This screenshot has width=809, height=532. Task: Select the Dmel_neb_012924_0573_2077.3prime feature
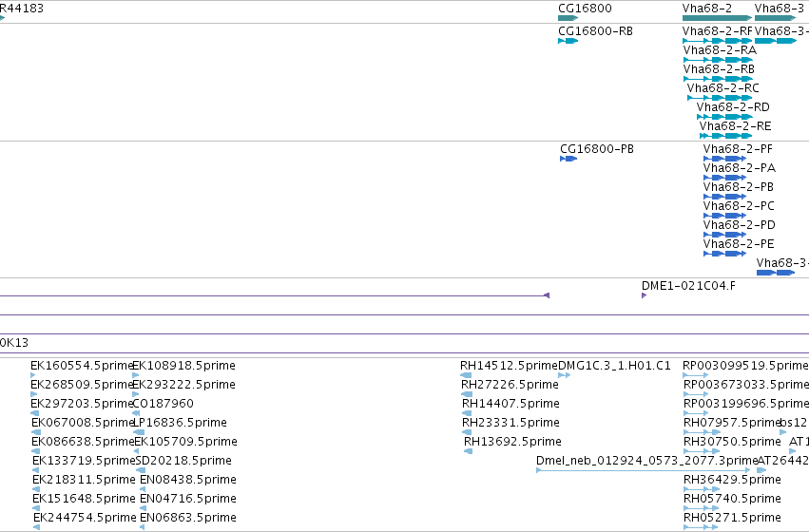647,461
